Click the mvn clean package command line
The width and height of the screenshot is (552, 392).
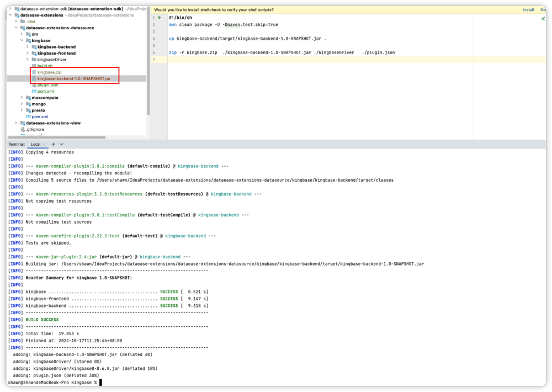(224, 25)
